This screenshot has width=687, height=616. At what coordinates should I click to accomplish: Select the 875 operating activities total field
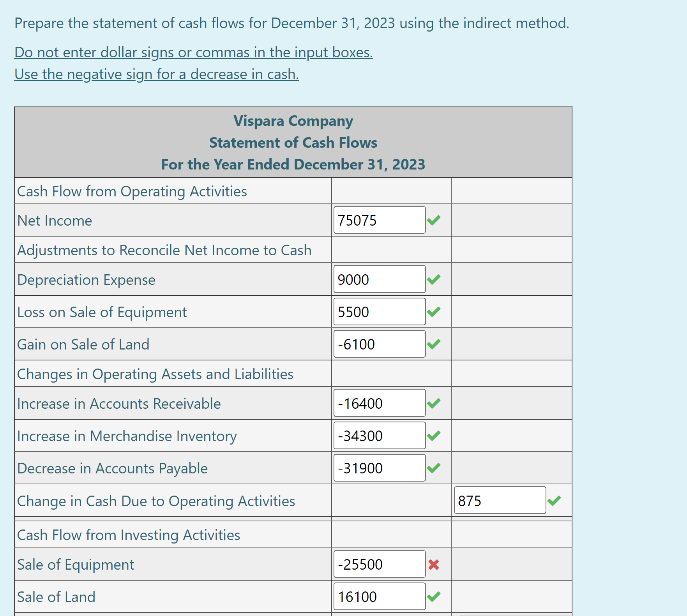click(x=499, y=500)
